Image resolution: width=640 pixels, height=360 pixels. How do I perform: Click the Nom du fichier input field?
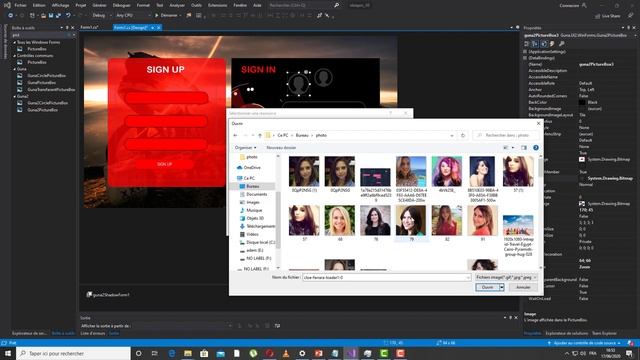point(387,277)
